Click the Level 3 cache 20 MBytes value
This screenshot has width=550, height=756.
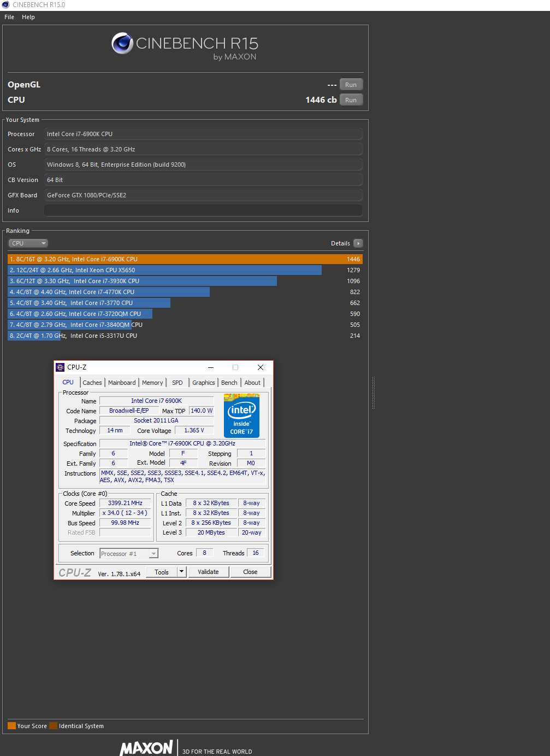coord(211,532)
